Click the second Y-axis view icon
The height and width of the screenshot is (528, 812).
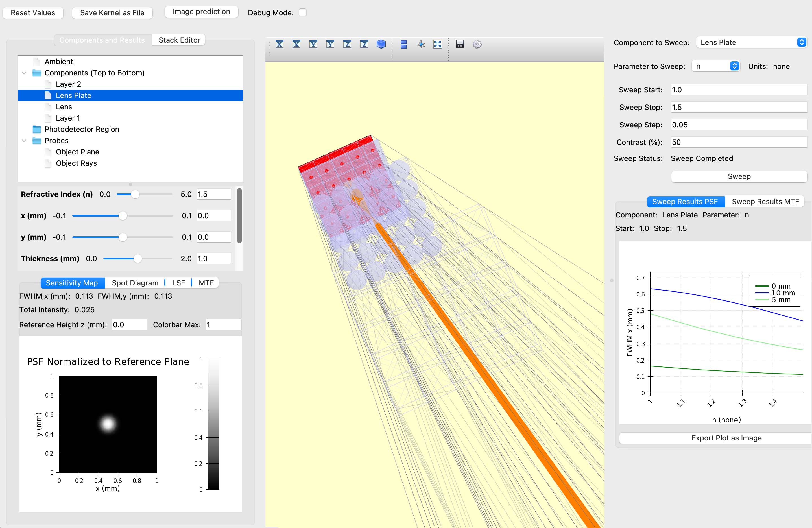[x=330, y=44]
